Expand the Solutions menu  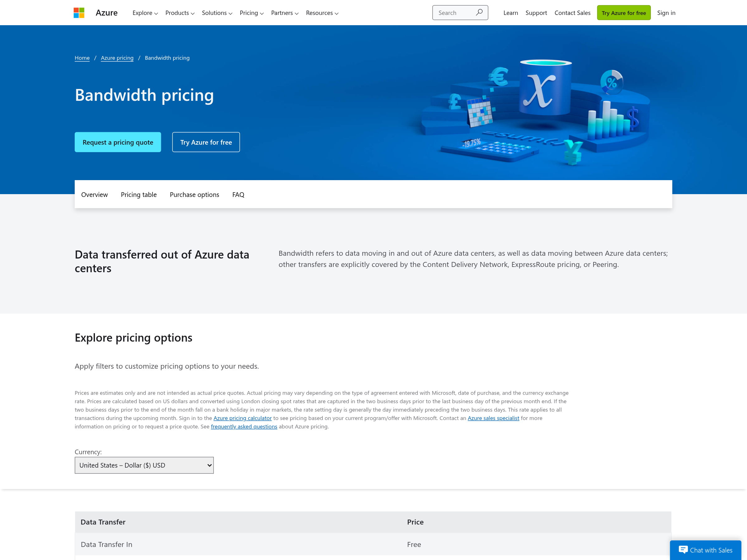(x=217, y=13)
